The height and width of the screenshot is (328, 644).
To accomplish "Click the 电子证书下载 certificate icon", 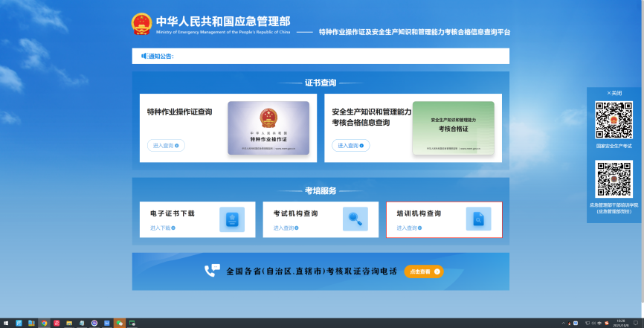I will [232, 219].
